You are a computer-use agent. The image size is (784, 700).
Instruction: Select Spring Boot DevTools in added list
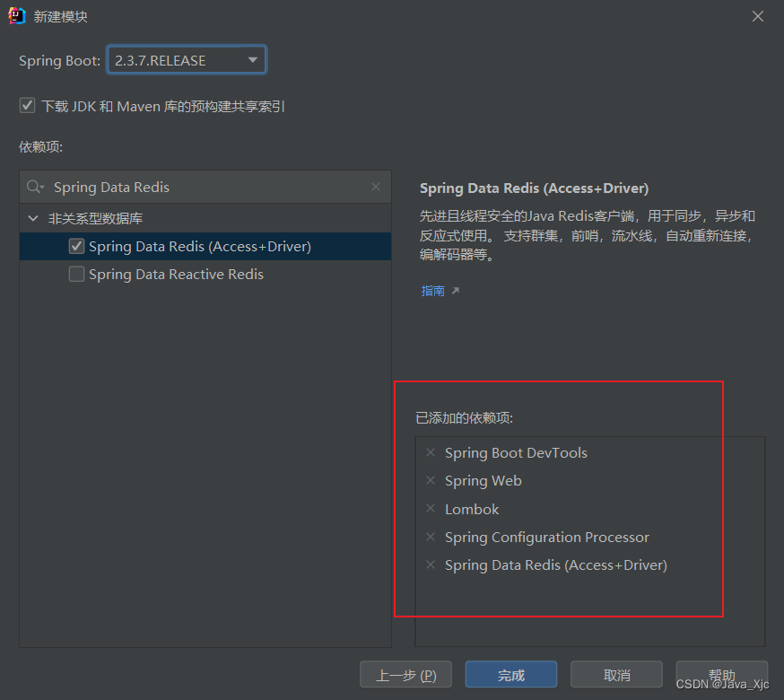516,453
